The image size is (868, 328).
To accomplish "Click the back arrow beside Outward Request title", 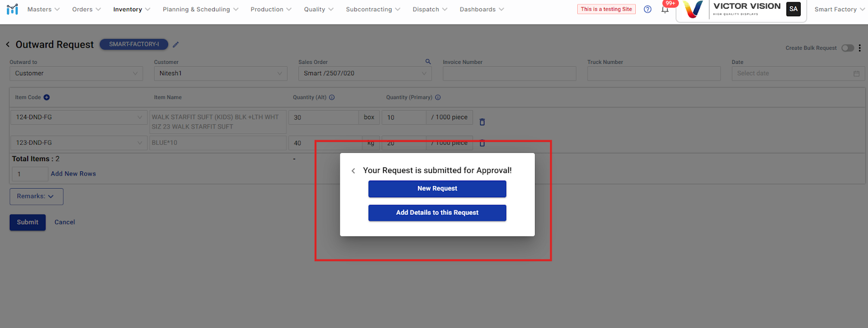I will 8,44.
